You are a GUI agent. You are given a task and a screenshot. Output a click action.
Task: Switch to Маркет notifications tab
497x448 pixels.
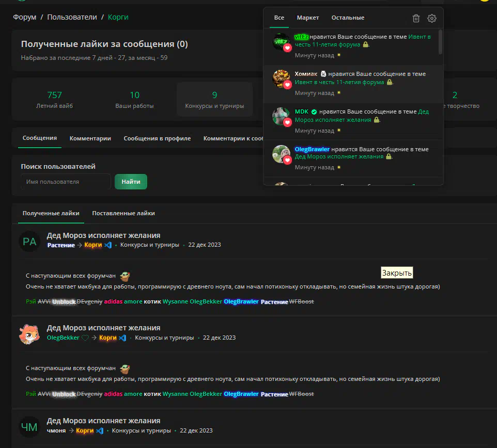coord(308,18)
